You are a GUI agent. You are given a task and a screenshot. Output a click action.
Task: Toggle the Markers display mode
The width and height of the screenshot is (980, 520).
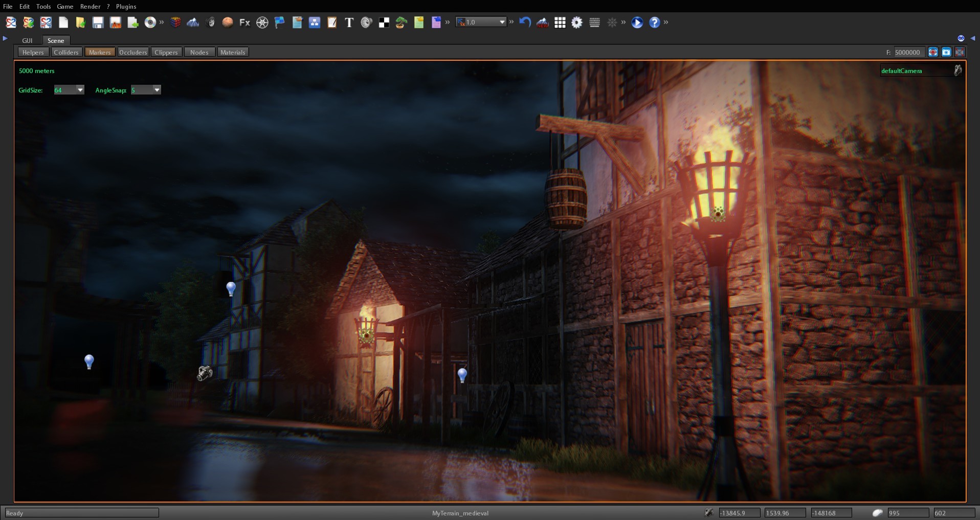(x=99, y=52)
